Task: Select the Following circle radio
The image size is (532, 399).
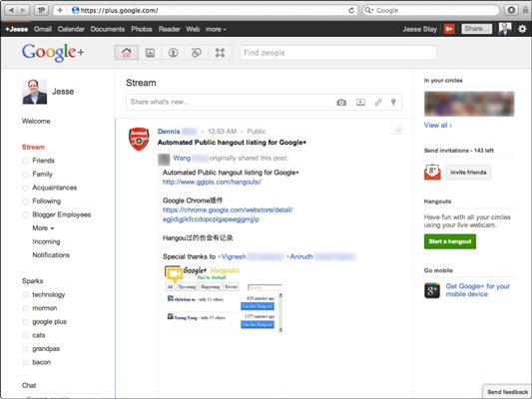Action: tap(25, 201)
